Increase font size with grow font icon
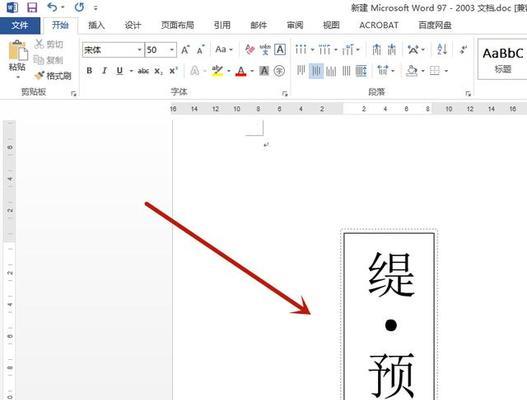The width and height of the screenshot is (527, 400). pyautogui.click(x=185, y=50)
